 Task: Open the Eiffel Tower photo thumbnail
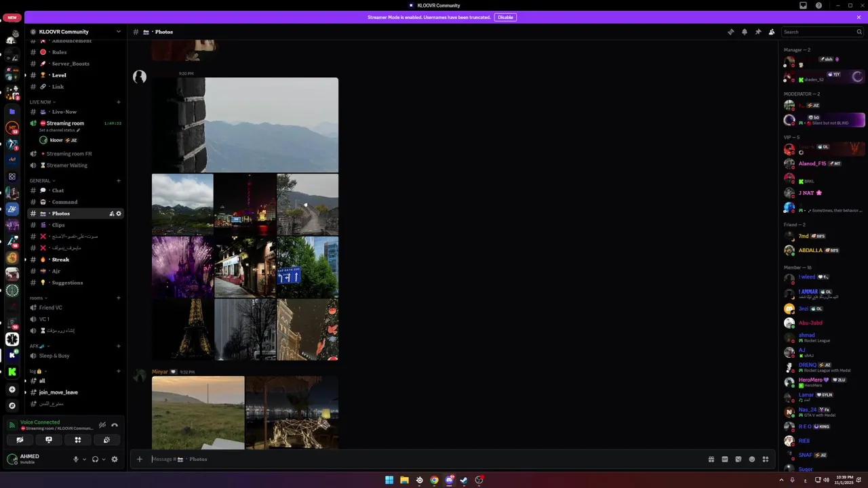coord(182,329)
